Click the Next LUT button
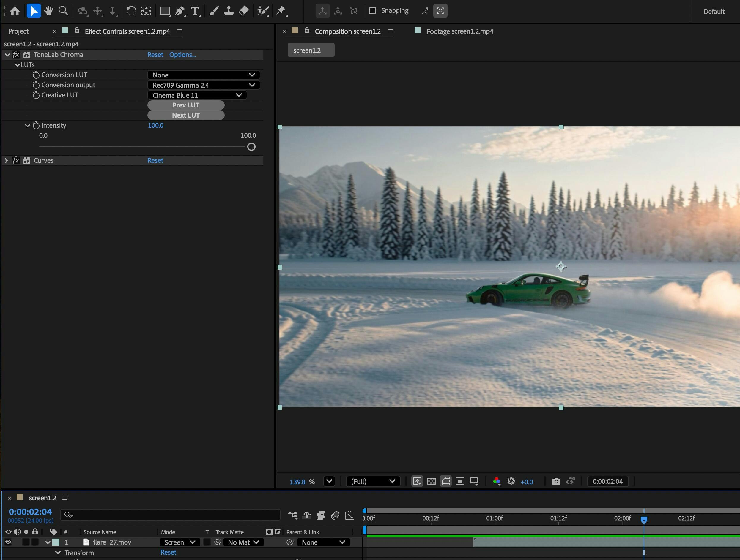 pos(186,115)
